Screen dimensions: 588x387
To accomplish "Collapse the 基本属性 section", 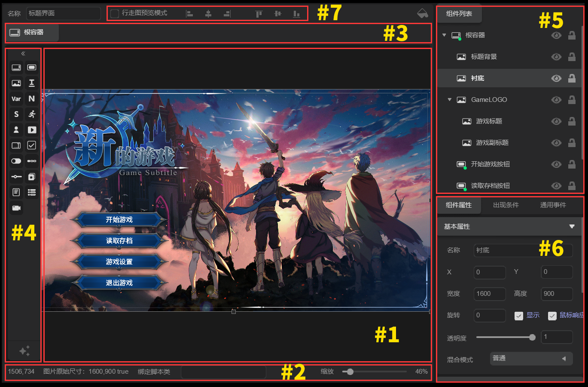I will [572, 227].
